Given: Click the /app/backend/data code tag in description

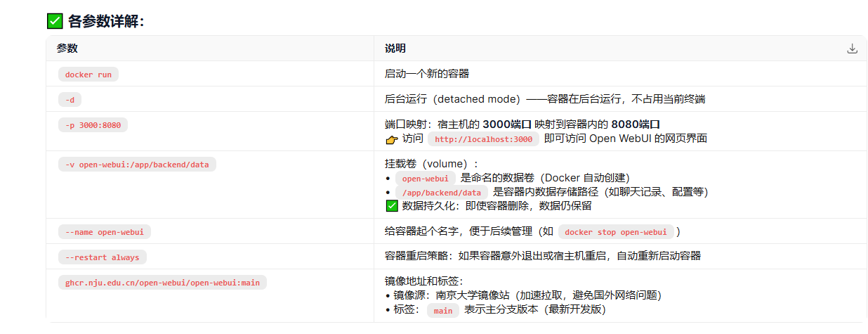Looking at the screenshot, I should [442, 193].
